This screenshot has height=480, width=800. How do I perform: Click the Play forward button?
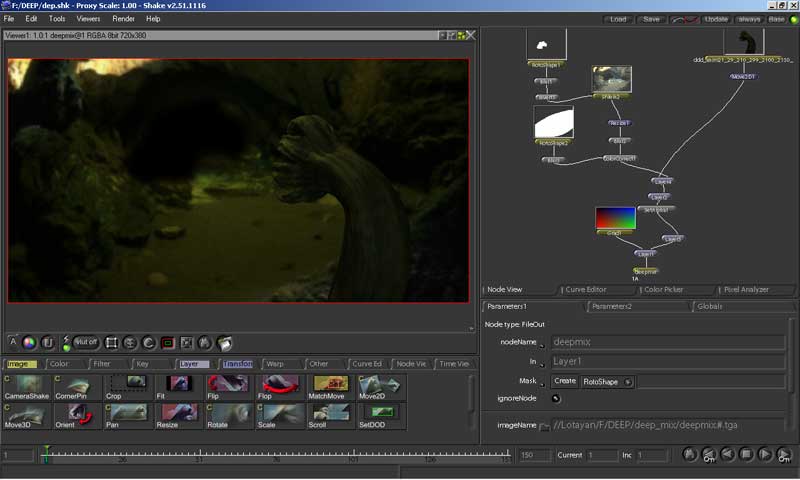coord(764,454)
